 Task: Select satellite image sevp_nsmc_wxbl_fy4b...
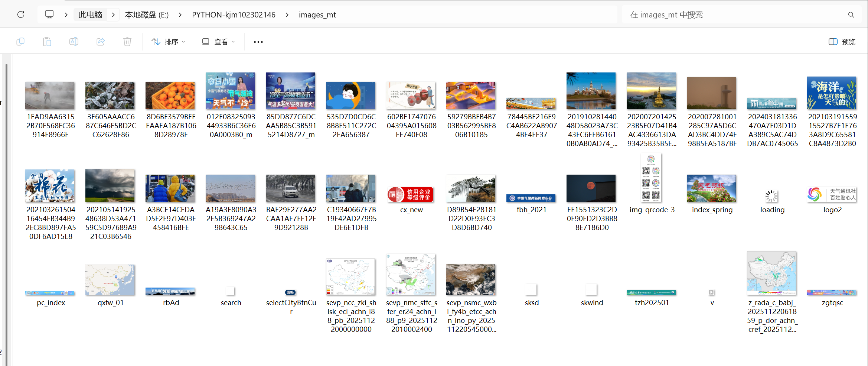pos(471,280)
